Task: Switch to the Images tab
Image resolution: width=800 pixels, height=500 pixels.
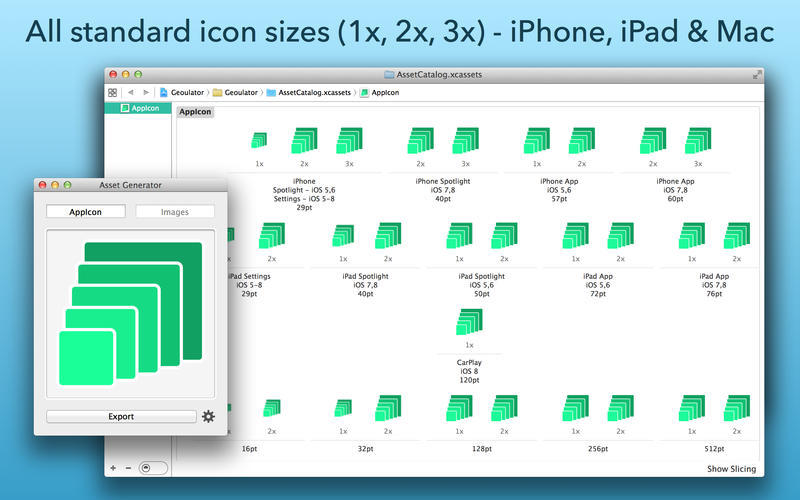Action: click(x=175, y=212)
